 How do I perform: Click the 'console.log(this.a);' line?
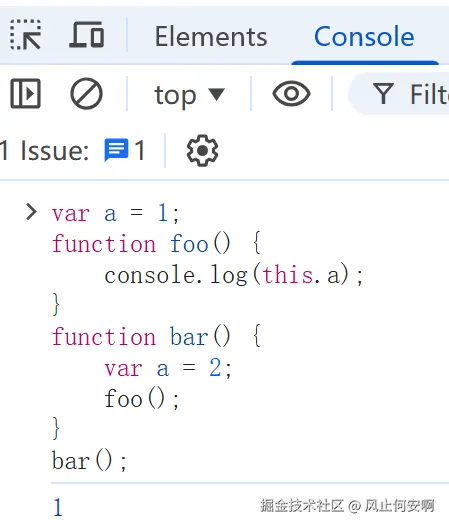point(234,275)
